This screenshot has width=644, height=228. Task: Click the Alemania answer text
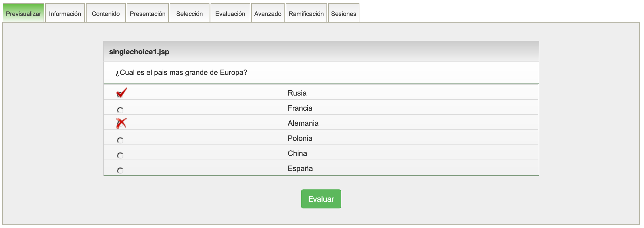[303, 123]
